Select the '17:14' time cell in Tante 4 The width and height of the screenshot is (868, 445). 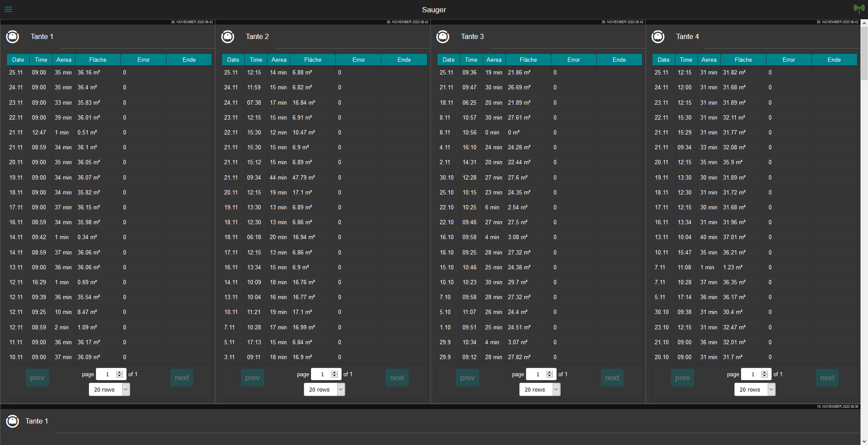point(685,297)
